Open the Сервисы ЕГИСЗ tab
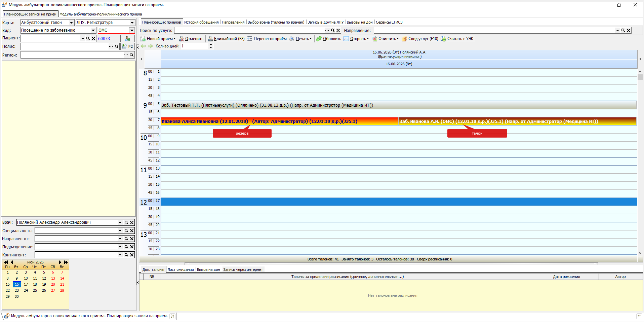Image resolution: width=644 pixels, height=322 pixels. point(389,22)
